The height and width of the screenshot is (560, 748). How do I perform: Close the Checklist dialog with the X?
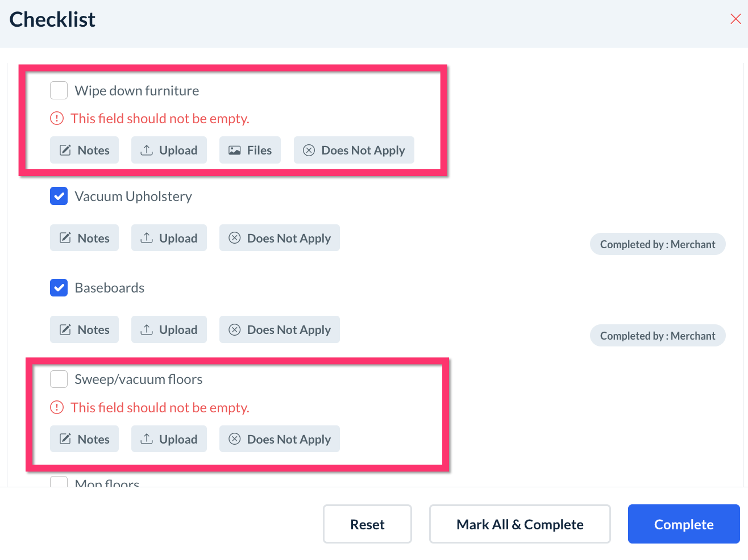(x=735, y=19)
